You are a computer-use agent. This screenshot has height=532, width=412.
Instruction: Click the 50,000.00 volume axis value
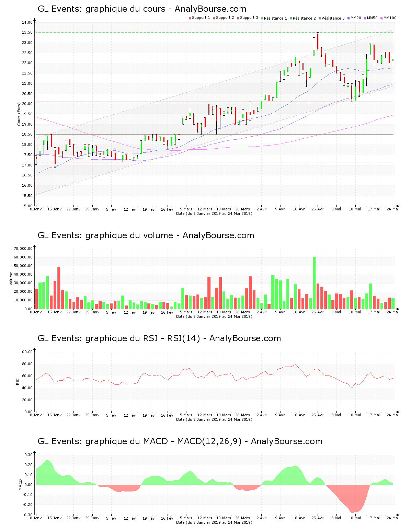pos(23,266)
